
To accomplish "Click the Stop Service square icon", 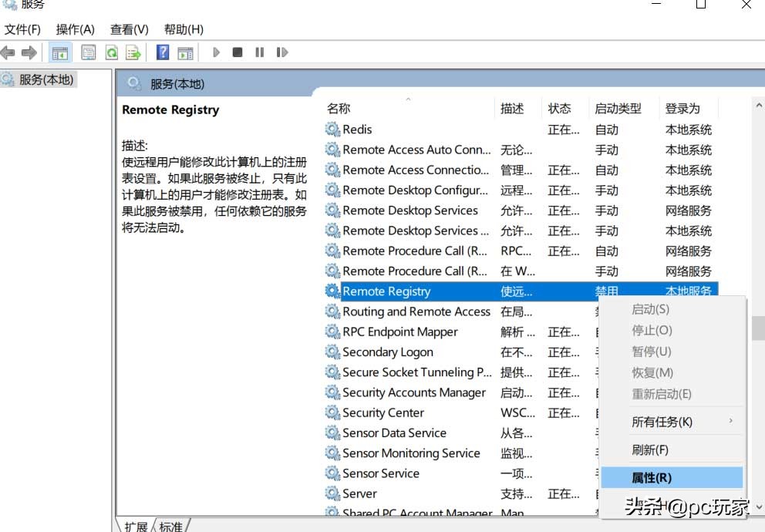I will point(238,52).
